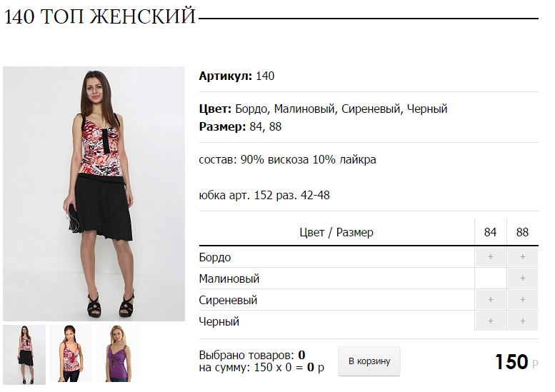The width and height of the screenshot is (555, 392).
Task: Click the 150 р price text
Action: coord(516,362)
